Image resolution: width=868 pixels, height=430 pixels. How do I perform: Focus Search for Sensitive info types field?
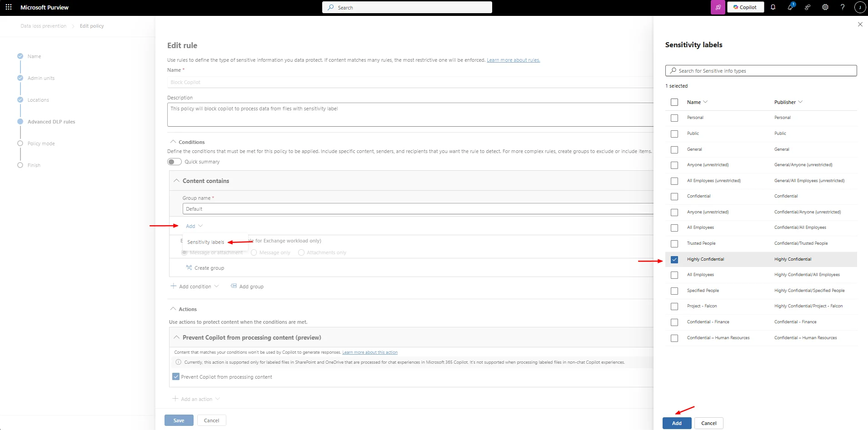tap(761, 70)
